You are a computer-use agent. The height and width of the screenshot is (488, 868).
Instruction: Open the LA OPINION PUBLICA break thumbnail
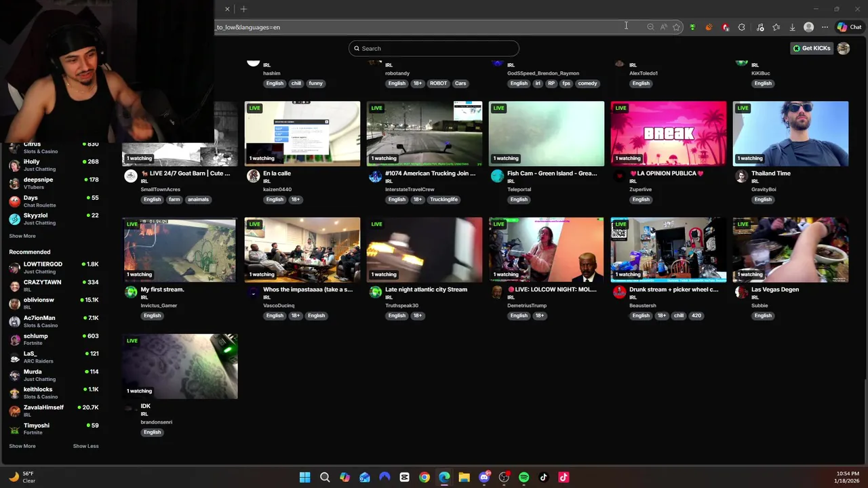[668, 134]
